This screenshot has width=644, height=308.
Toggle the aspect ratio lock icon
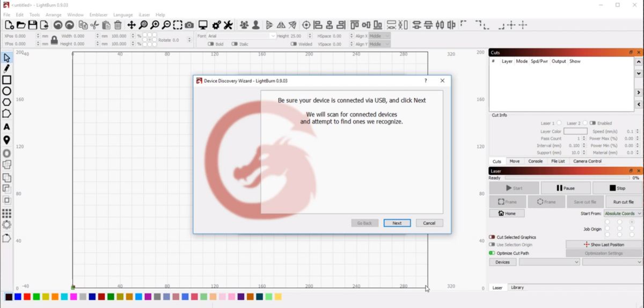[54, 40]
